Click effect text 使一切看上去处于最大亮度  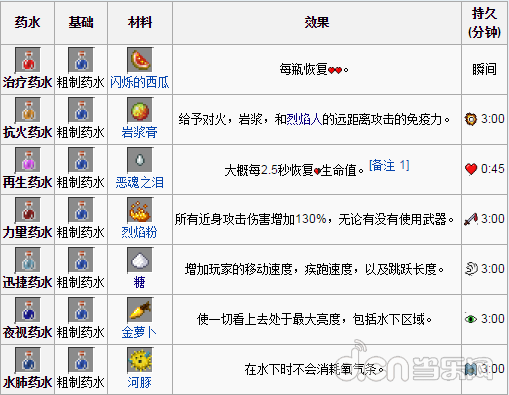[268, 319]
